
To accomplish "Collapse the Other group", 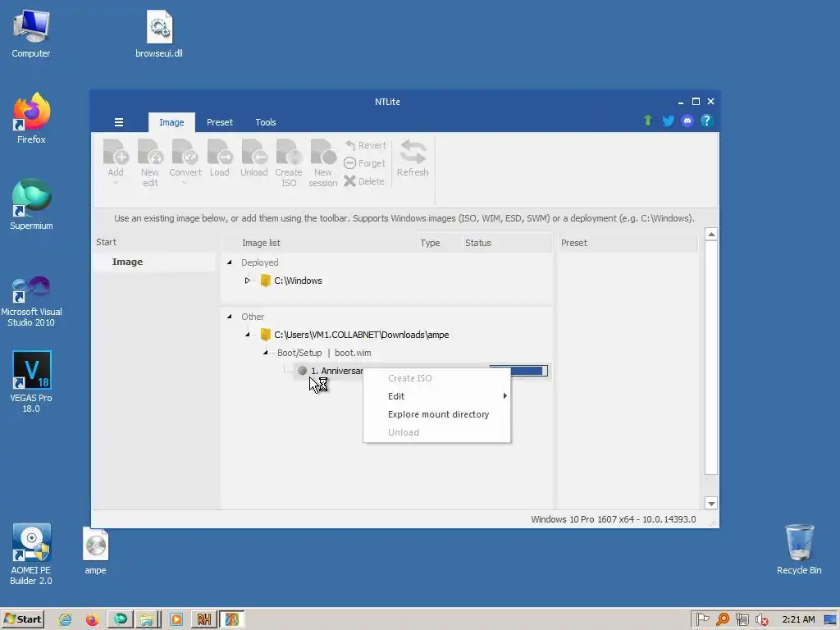I will 230,317.
